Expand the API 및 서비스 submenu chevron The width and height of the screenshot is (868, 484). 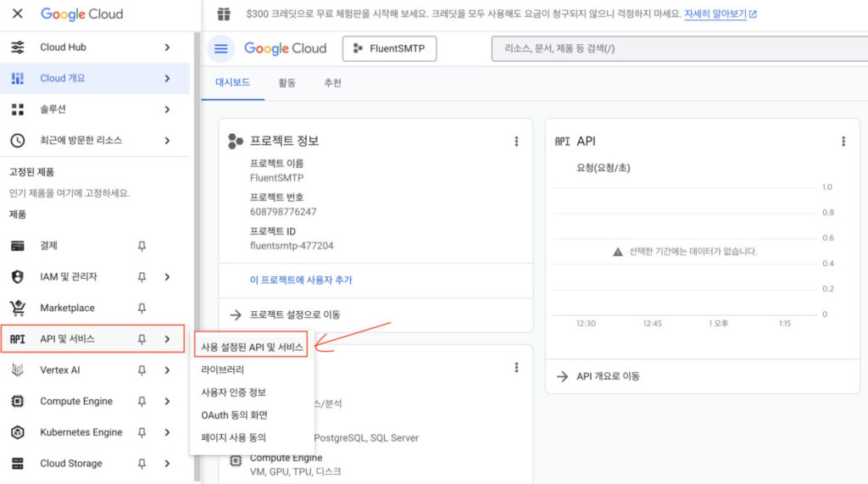[167, 339]
